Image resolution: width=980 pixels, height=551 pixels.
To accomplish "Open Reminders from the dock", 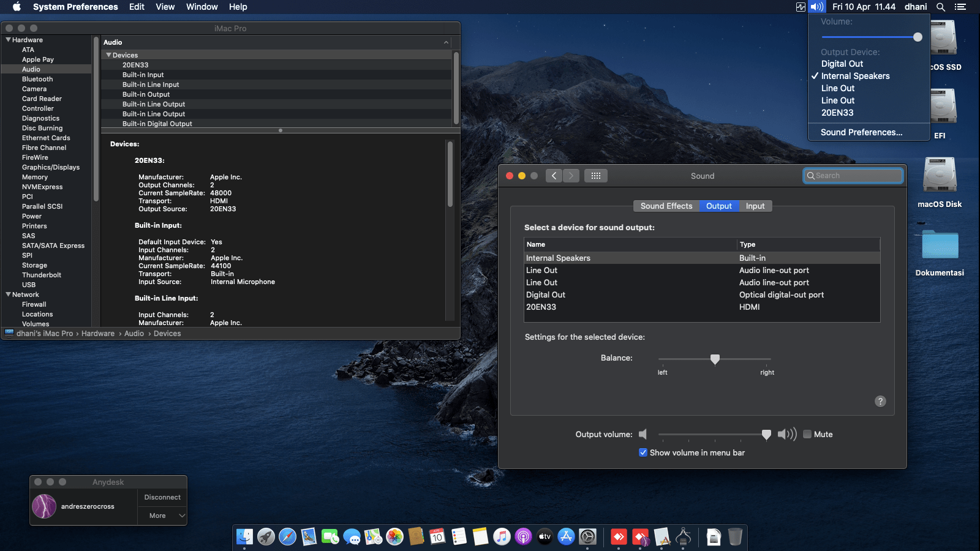I will click(x=459, y=537).
